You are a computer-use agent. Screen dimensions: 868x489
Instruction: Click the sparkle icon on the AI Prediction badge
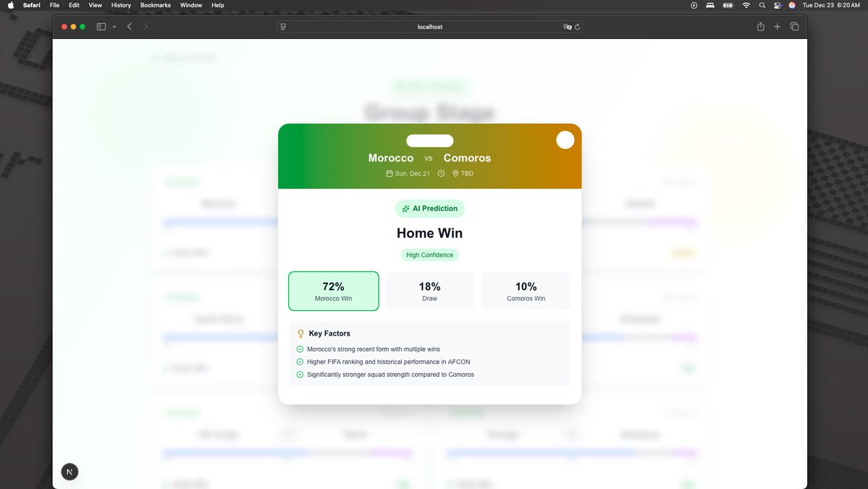point(405,208)
